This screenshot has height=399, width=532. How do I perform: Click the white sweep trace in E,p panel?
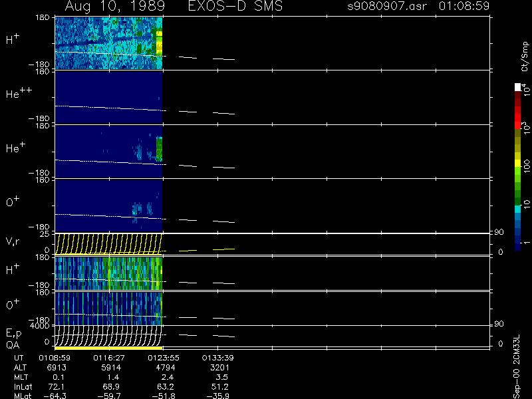pyautogui.click(x=108, y=335)
